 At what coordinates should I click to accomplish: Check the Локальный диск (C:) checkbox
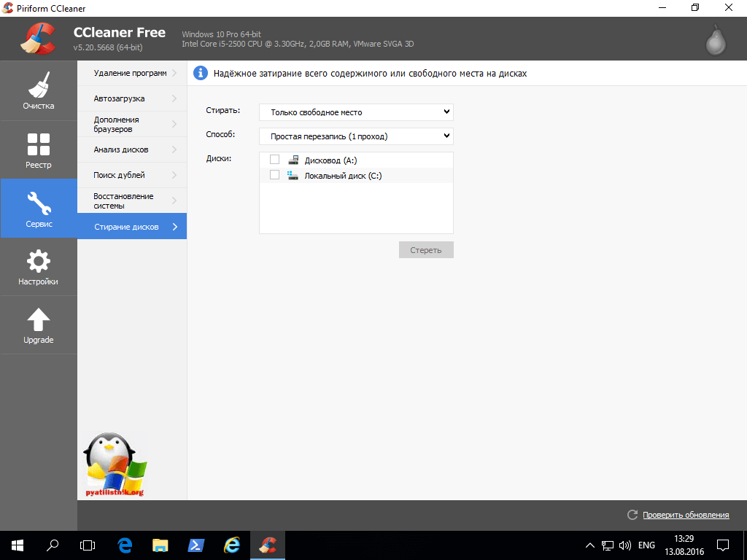click(x=275, y=175)
